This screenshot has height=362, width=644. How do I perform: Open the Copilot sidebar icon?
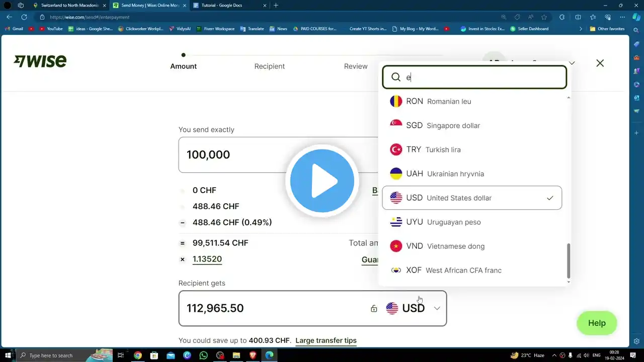click(636, 17)
